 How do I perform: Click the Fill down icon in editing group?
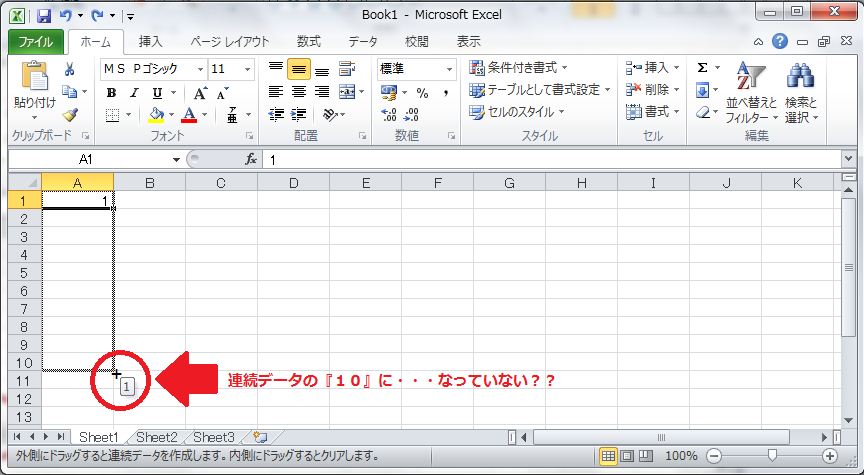[x=702, y=90]
